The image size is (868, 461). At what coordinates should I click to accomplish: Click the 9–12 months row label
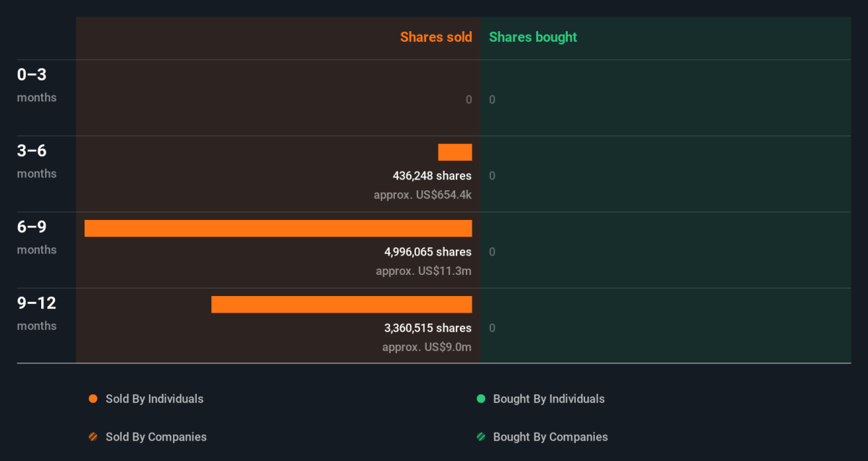point(37,313)
